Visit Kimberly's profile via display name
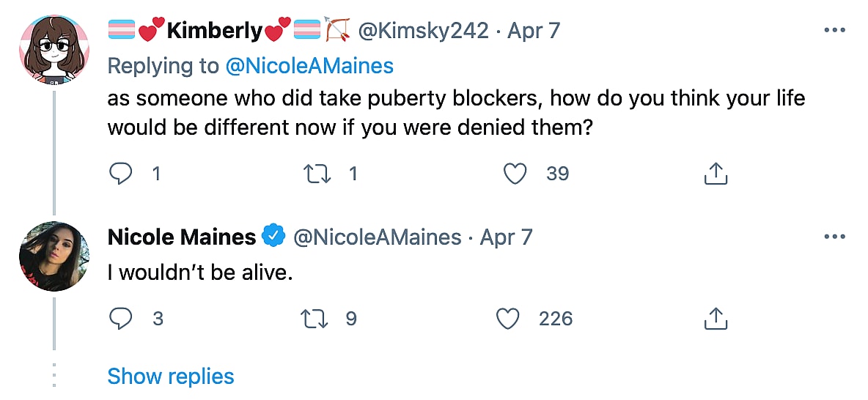The width and height of the screenshot is (868, 400). 215,31
